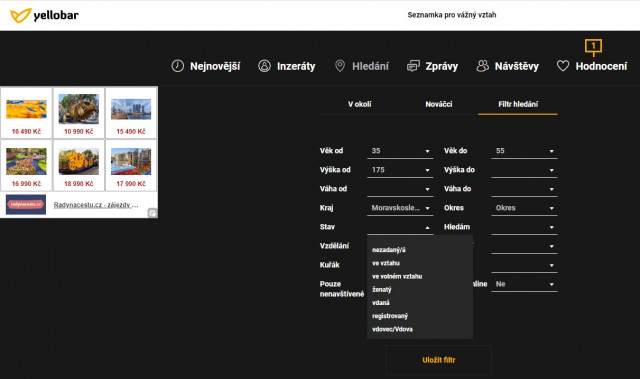
Task: Select ve vztahu option
Action: coord(420,263)
